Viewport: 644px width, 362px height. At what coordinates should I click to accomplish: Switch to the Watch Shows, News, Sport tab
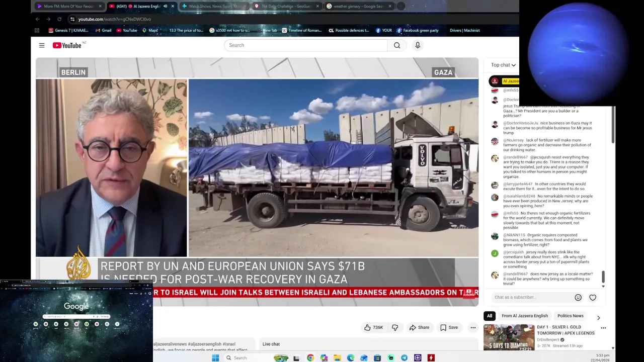click(214, 7)
